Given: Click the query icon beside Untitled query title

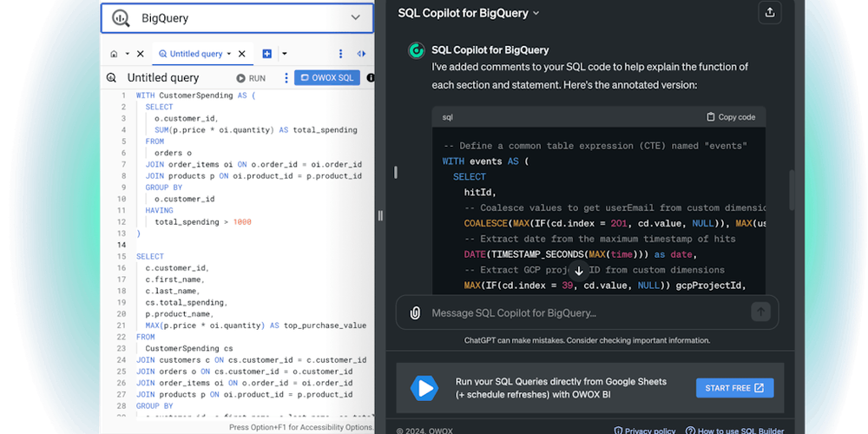Looking at the screenshot, I should 111,78.
